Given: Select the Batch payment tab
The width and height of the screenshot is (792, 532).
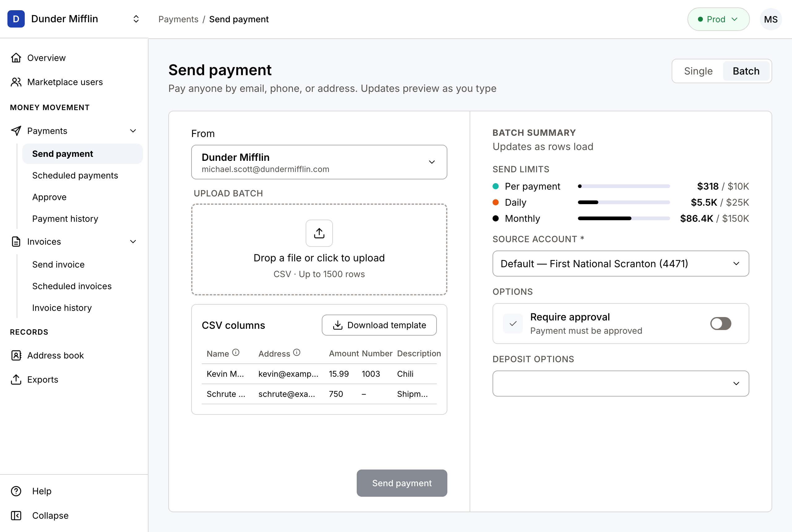Looking at the screenshot, I should click(746, 71).
